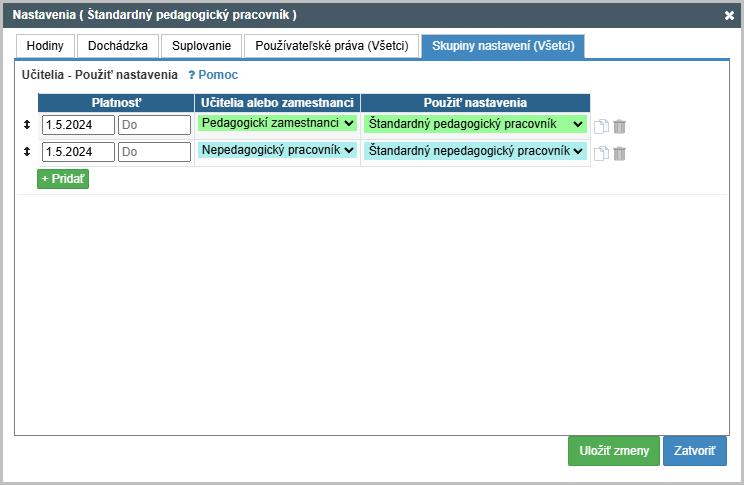Click the green Pridať button
The height and width of the screenshot is (485, 744).
click(x=63, y=179)
